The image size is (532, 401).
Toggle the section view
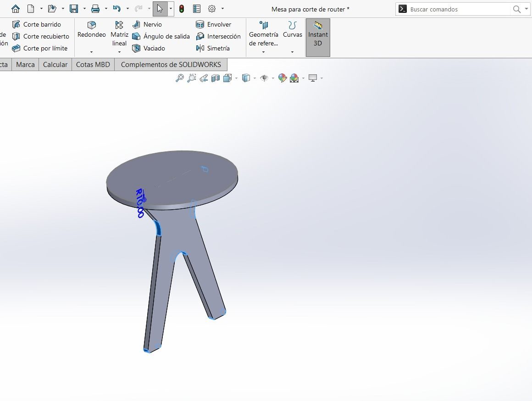[216, 78]
